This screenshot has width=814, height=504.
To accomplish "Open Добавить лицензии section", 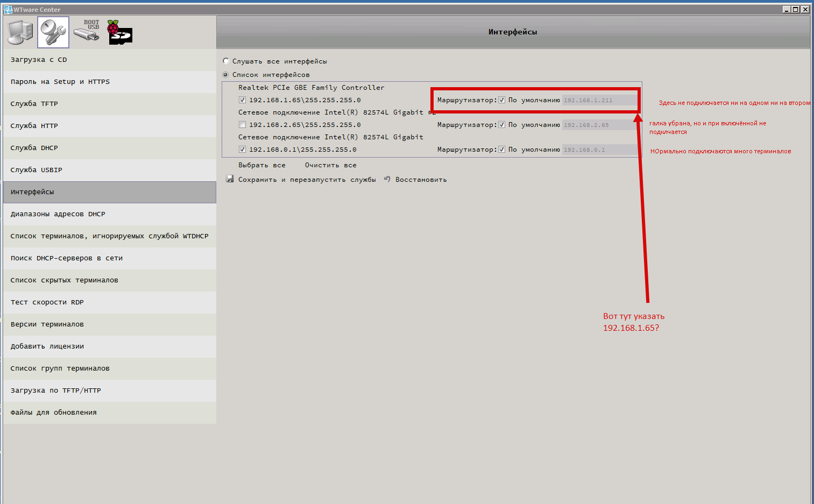I will pos(110,346).
